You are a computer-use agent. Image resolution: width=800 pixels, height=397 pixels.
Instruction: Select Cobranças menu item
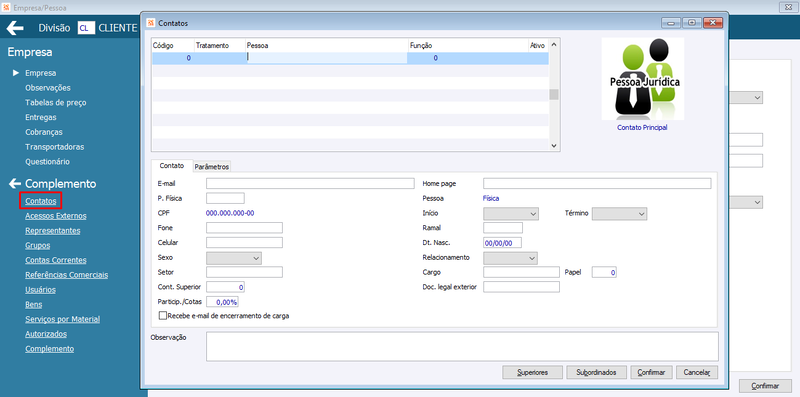click(44, 132)
